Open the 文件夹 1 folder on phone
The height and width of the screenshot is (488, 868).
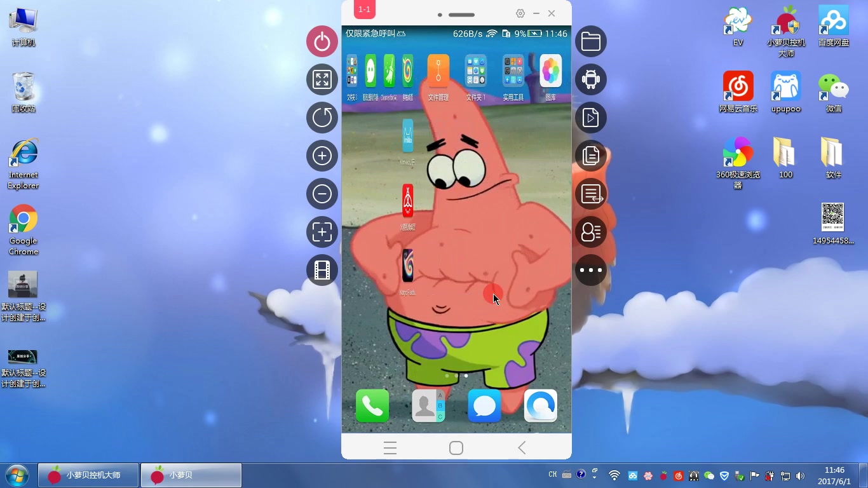tap(476, 77)
